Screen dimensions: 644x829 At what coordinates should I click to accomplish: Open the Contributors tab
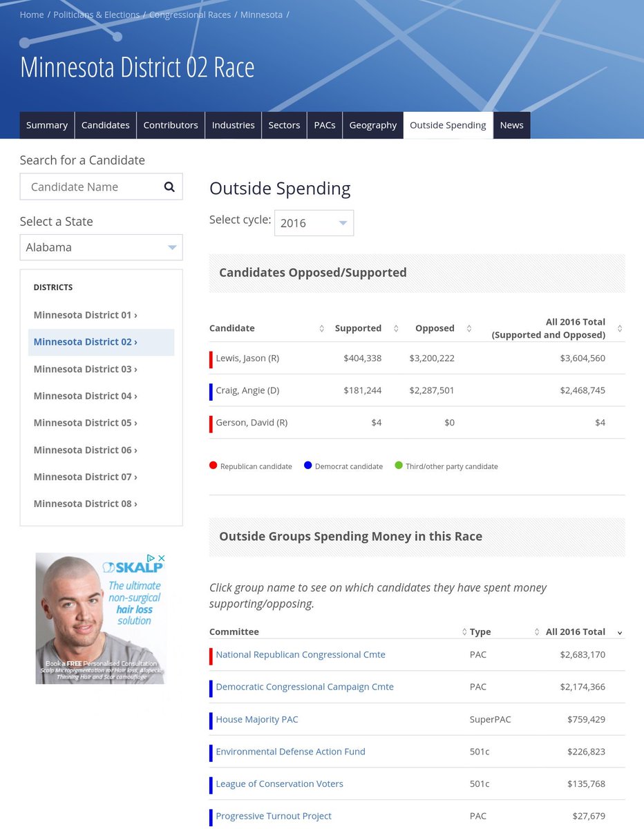pyautogui.click(x=171, y=125)
